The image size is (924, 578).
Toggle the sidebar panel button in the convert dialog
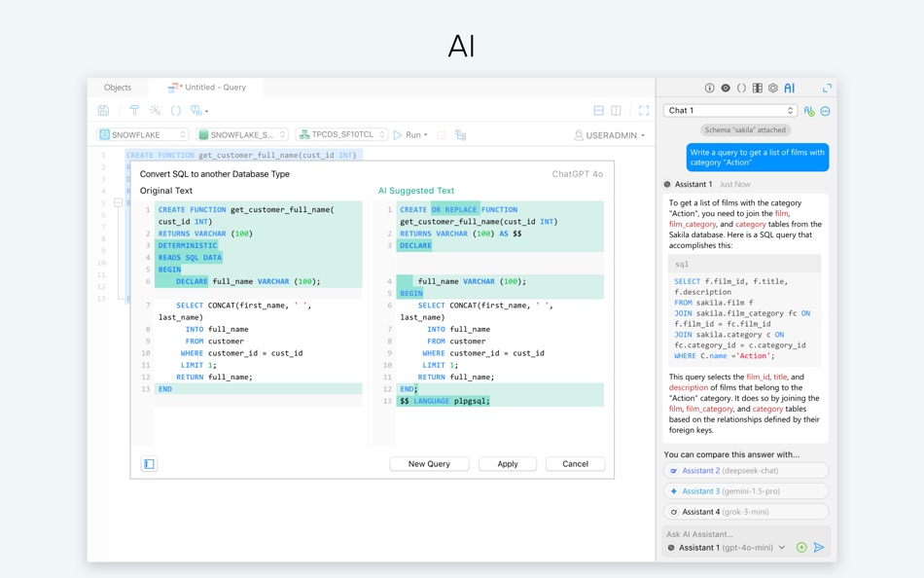click(149, 464)
